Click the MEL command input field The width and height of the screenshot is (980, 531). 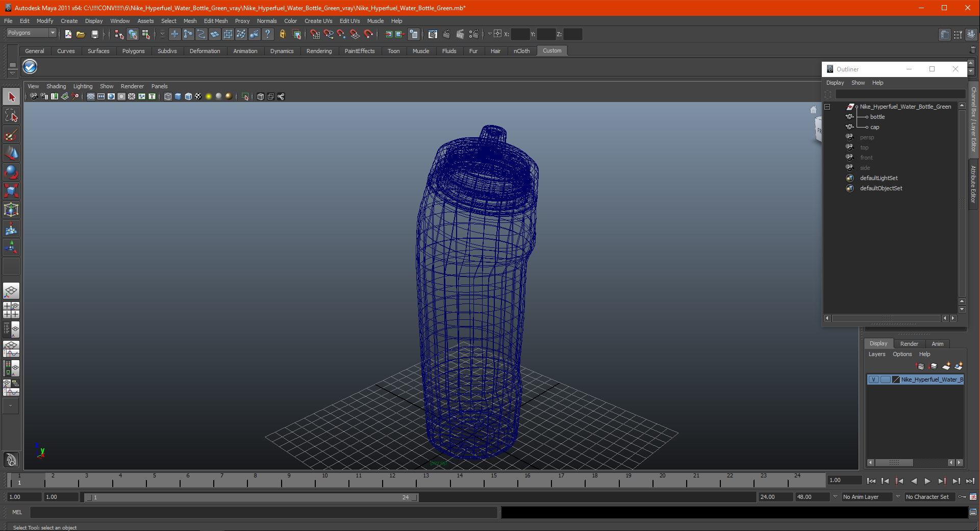tap(264, 512)
